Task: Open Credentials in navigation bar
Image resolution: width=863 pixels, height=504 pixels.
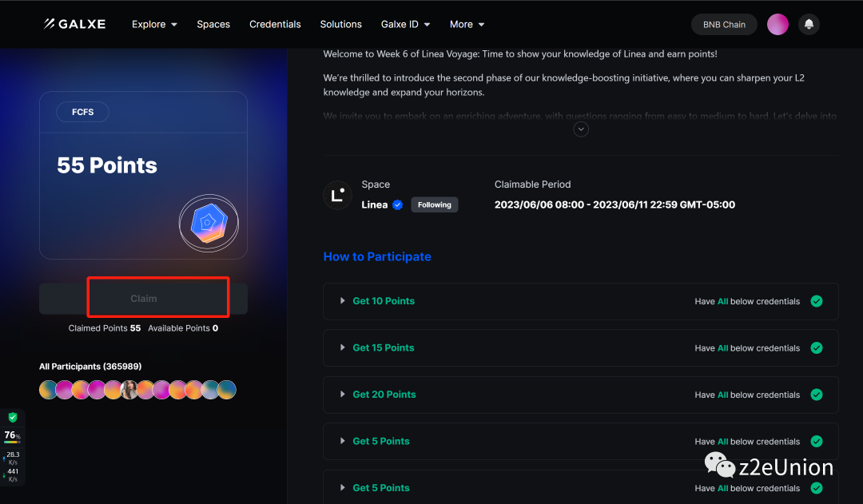Action: pos(275,24)
